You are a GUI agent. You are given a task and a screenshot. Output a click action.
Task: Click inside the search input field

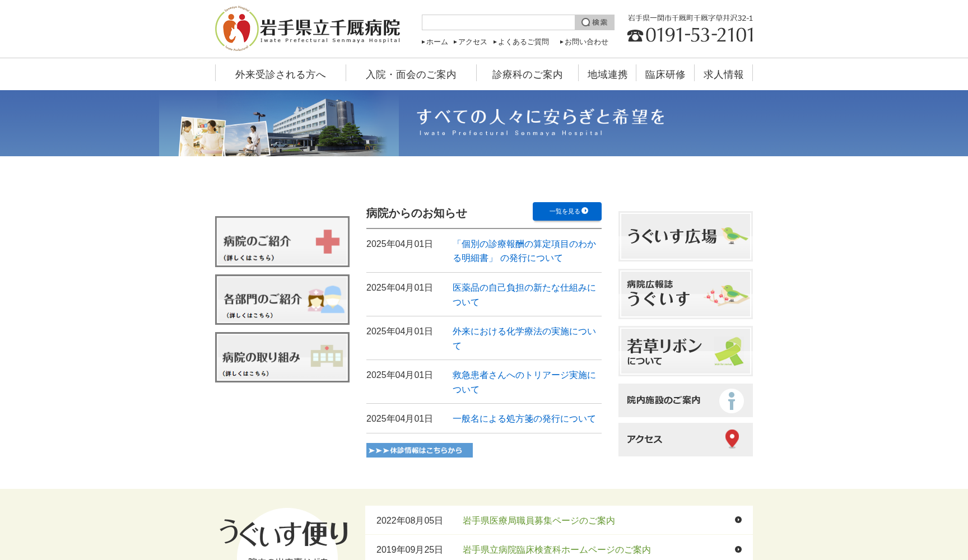[x=497, y=22]
